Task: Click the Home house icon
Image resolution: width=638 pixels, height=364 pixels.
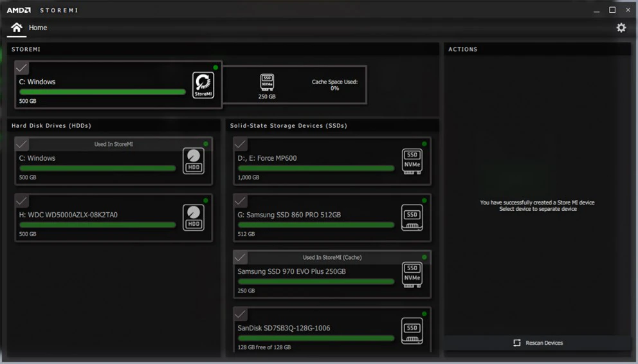Action: click(x=17, y=27)
